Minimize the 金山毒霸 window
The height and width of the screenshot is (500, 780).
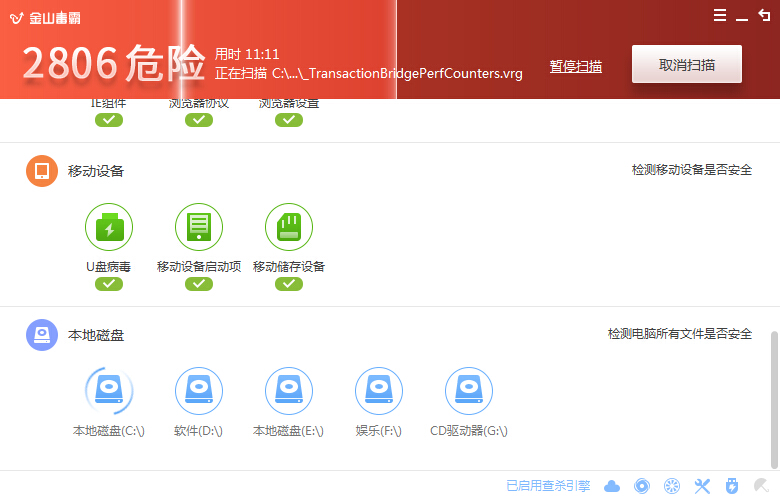[742, 19]
